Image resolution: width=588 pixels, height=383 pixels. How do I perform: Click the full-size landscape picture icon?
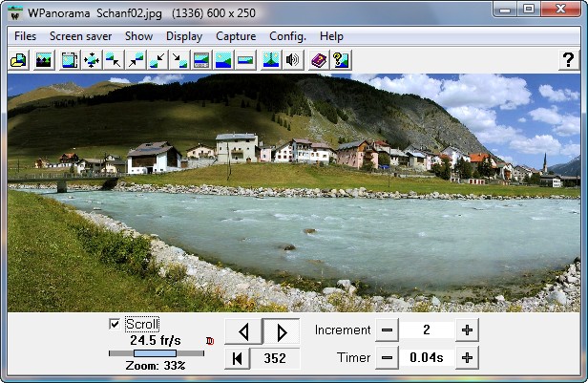[223, 60]
